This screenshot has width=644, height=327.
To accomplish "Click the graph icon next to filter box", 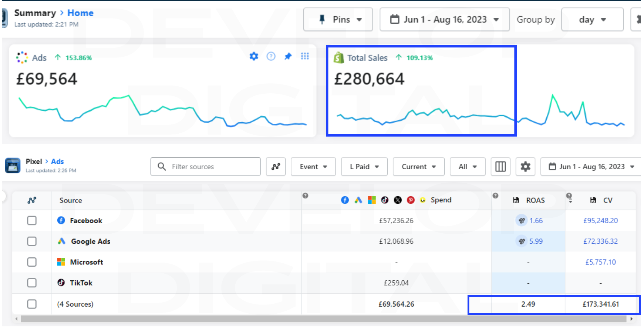I will [276, 167].
